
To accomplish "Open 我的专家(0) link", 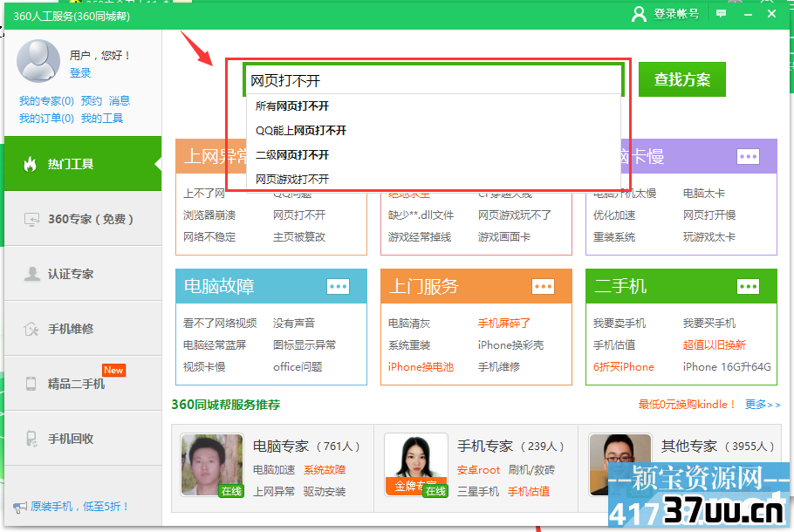I will [46, 100].
